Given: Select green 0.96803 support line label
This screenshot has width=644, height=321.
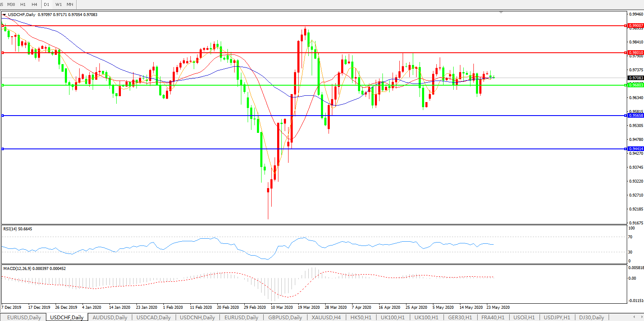Looking at the screenshot, I should (x=635, y=85).
